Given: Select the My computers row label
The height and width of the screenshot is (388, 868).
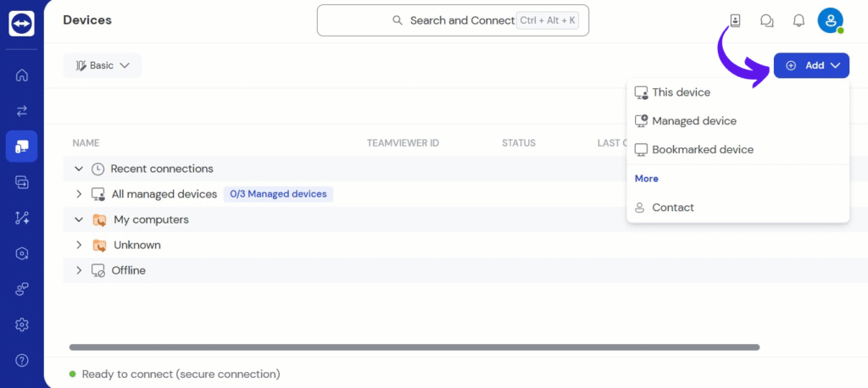Looking at the screenshot, I should coord(151,219).
